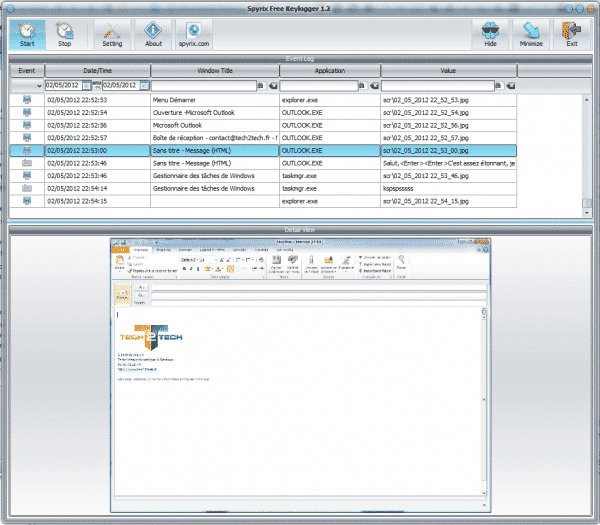Visit spyrix.com via toolbar icon
600x525 pixels.
click(x=194, y=33)
